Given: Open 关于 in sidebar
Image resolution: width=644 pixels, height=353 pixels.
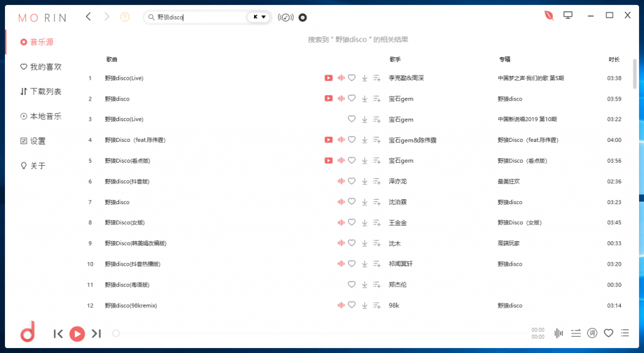Looking at the screenshot, I should pyautogui.click(x=33, y=166).
